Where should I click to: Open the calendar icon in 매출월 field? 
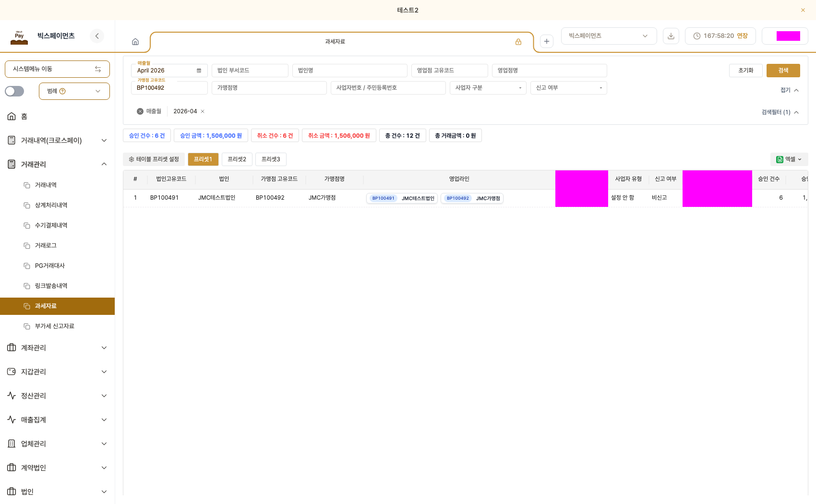pyautogui.click(x=199, y=71)
